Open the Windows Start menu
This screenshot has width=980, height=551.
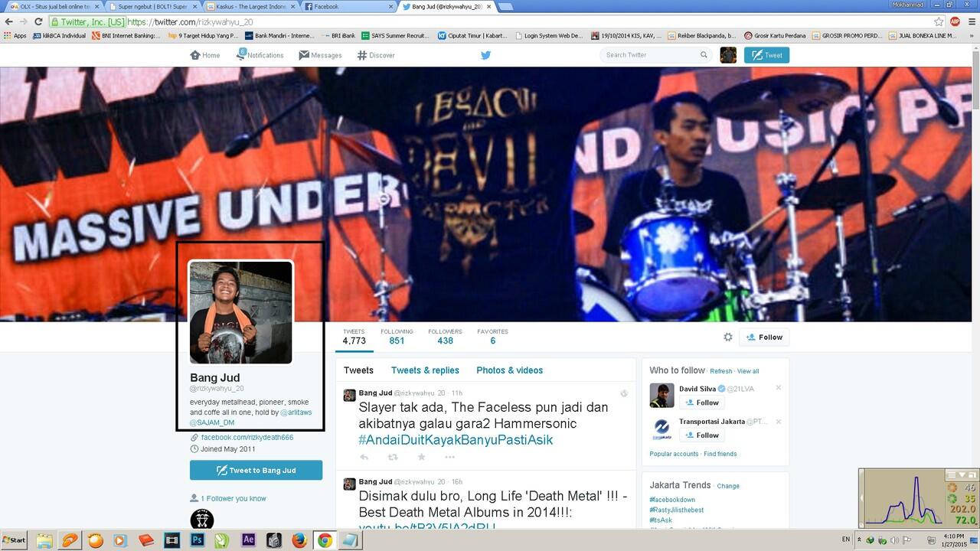[x=14, y=540]
